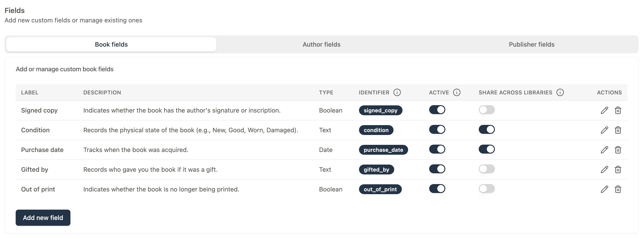Click the Add new field button
Screen dimensions: 644x239
tap(43, 217)
